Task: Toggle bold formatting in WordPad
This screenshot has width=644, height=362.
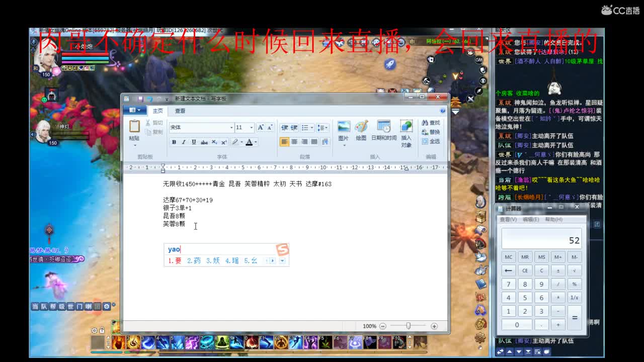Action: click(x=174, y=142)
